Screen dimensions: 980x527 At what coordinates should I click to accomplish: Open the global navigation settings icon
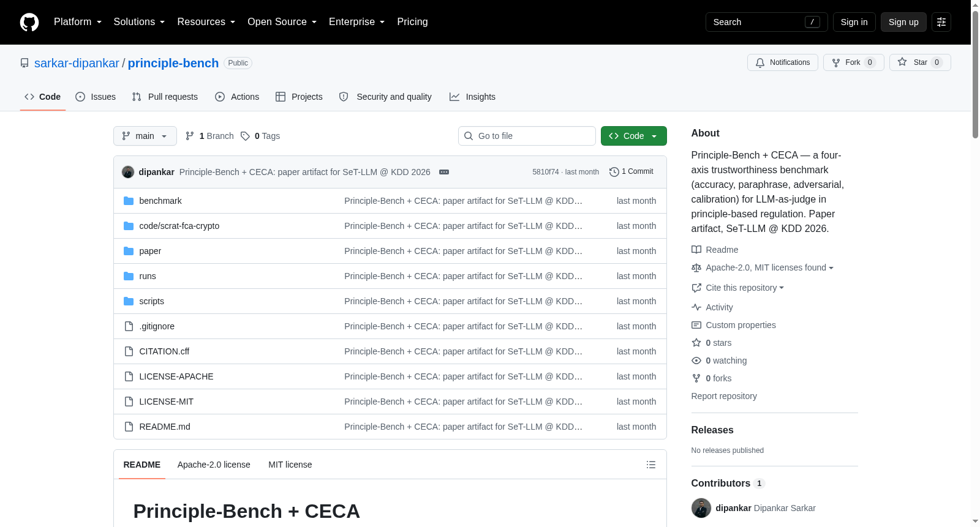pos(941,22)
